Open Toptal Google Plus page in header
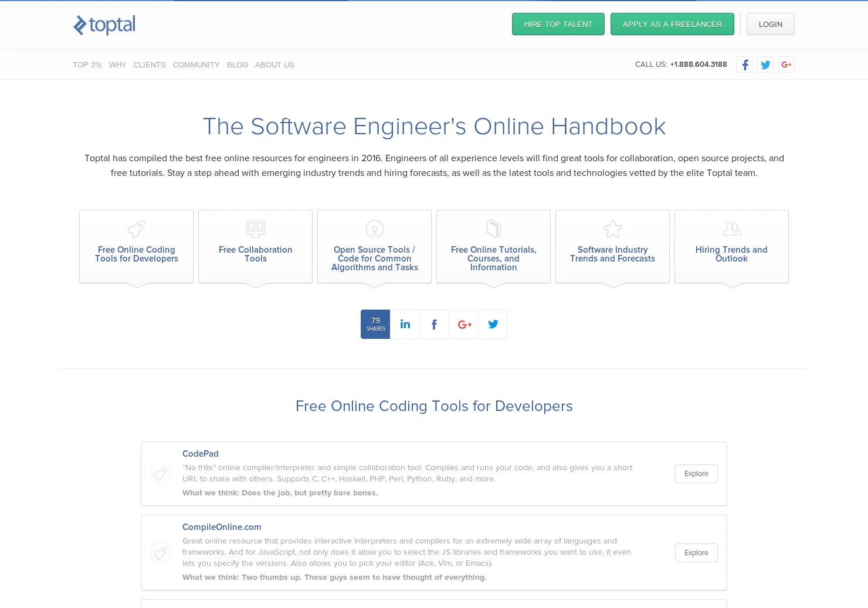Screen dimensions: 868x608 pyautogui.click(x=786, y=64)
